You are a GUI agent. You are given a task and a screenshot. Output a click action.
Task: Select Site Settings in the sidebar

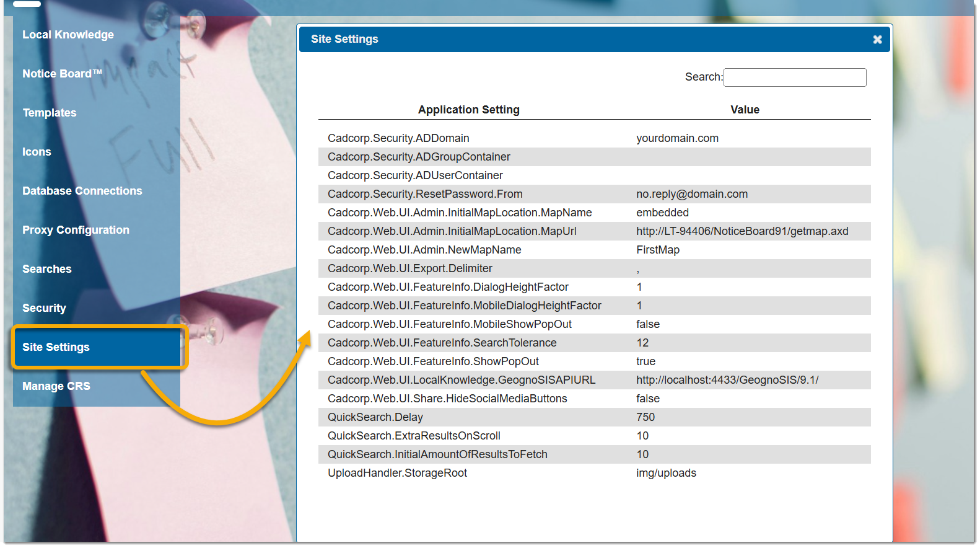click(x=56, y=347)
